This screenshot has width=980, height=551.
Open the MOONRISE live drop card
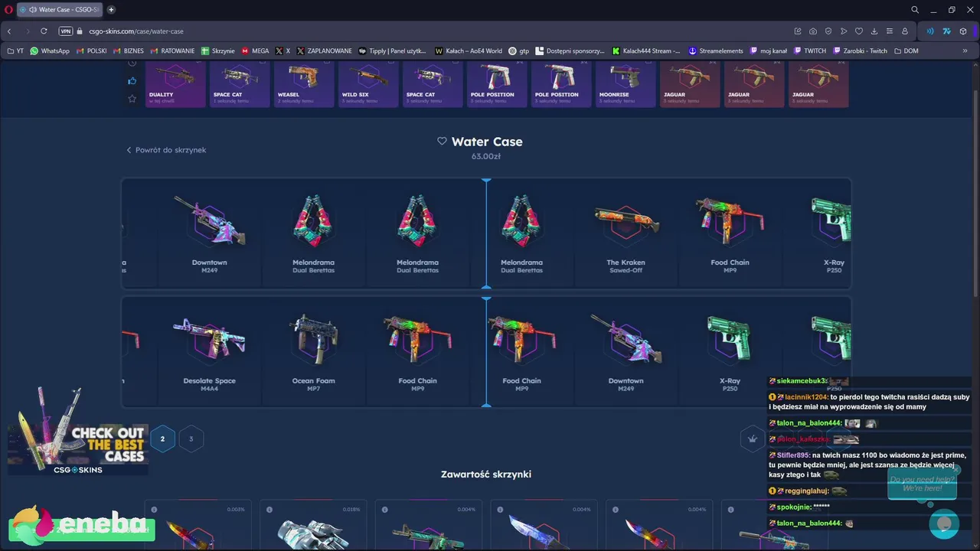pyautogui.click(x=626, y=84)
